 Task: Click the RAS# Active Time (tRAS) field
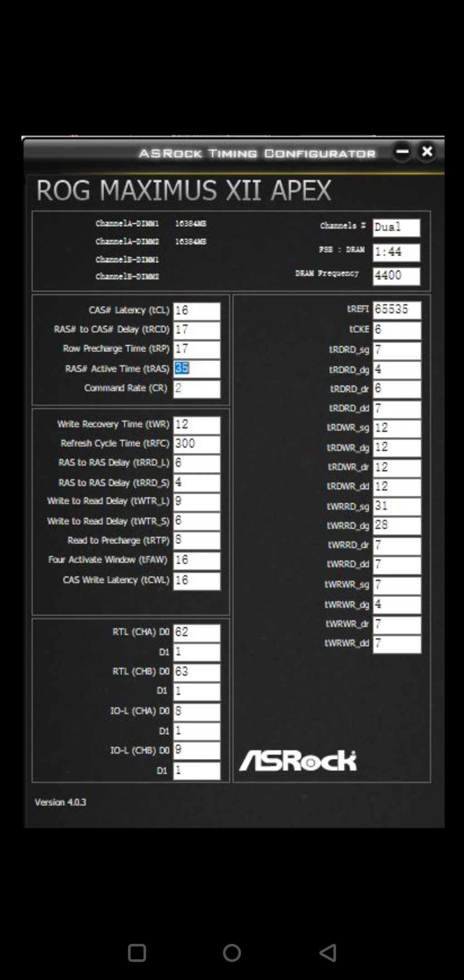pyautogui.click(x=197, y=368)
